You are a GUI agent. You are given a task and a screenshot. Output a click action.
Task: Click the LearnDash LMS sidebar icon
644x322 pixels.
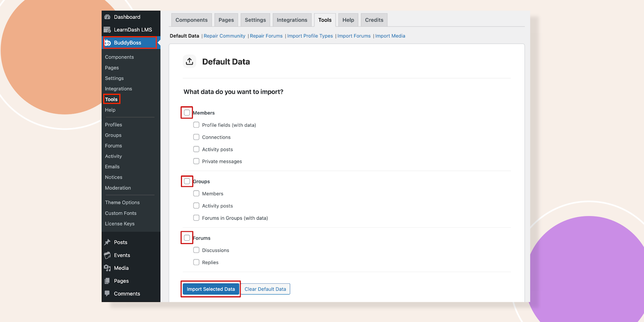[107, 30]
